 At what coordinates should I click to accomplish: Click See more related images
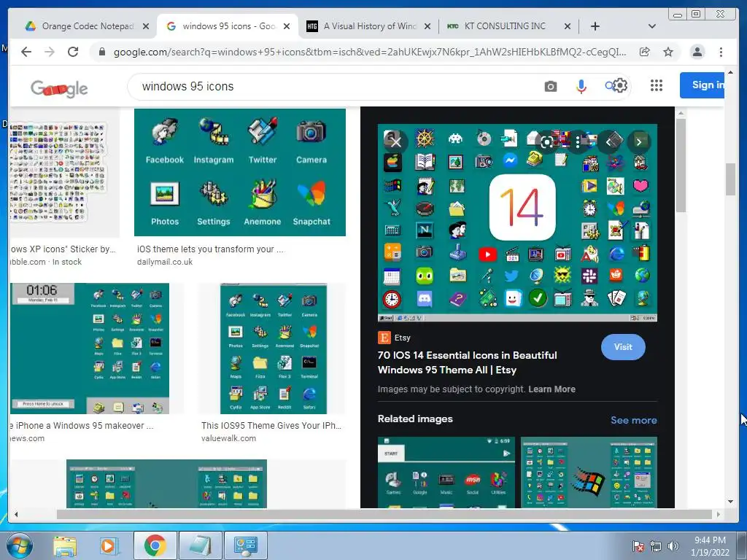click(634, 420)
